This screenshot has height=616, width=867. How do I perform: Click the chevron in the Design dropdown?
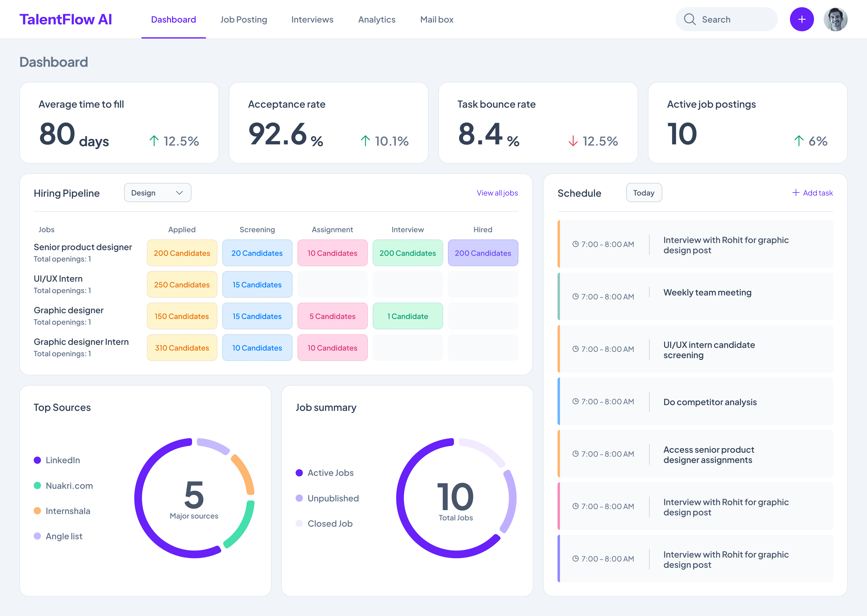[x=180, y=193]
